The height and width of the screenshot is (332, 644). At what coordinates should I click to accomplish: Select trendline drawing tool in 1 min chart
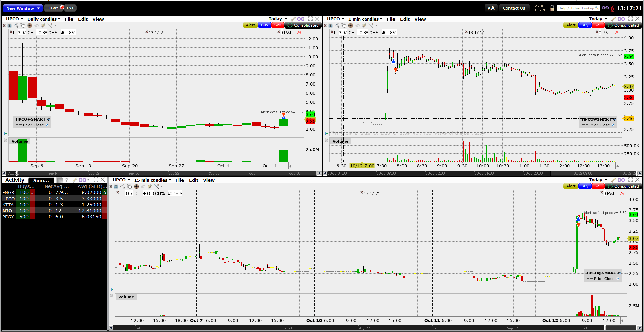(371, 25)
